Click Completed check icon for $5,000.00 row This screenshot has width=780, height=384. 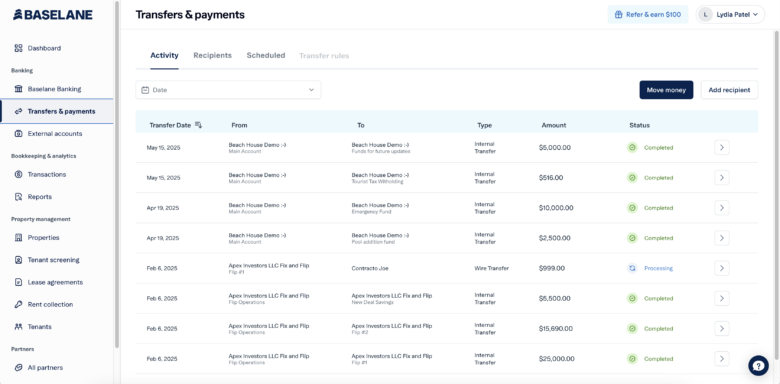coord(632,148)
